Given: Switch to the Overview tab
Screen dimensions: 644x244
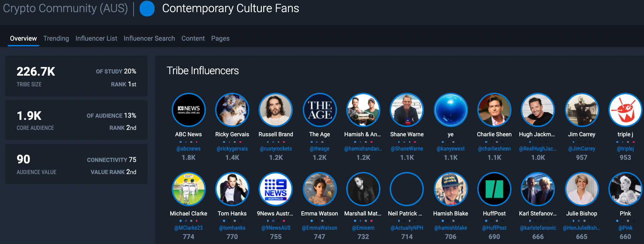Looking at the screenshot, I should (x=23, y=38).
